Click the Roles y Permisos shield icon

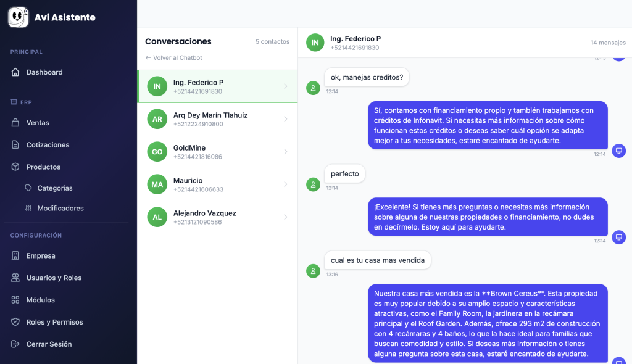pos(15,323)
